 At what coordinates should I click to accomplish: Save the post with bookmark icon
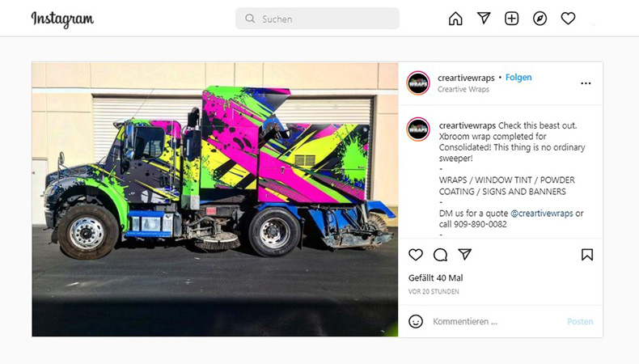(x=587, y=255)
